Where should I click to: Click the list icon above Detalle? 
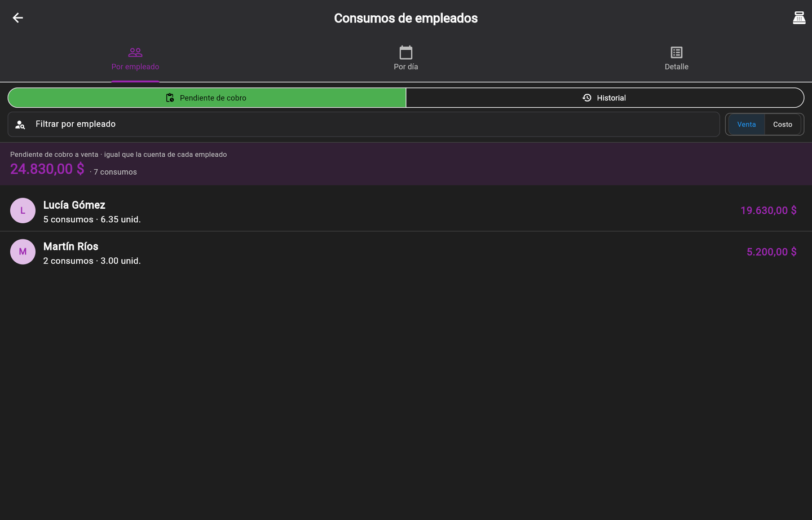[x=677, y=52]
